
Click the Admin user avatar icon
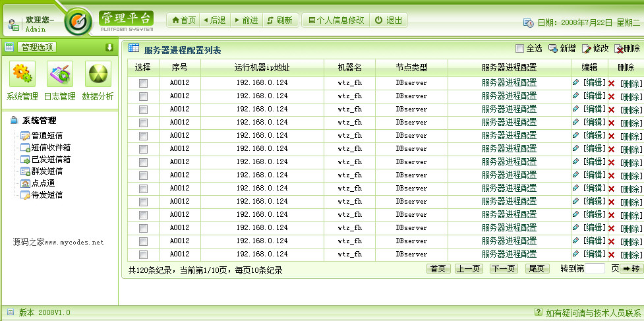coord(13,24)
